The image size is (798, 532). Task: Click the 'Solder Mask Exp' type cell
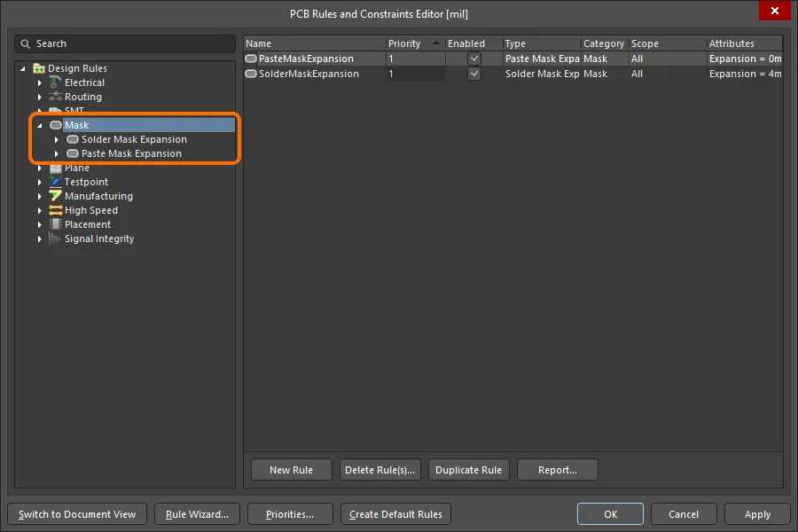(542, 74)
